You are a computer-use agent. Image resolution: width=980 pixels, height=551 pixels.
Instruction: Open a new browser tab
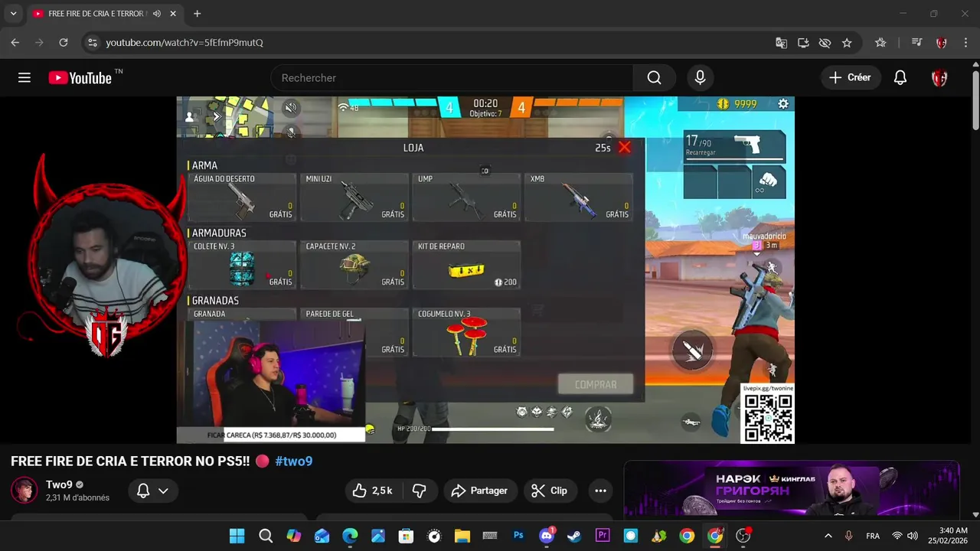click(x=197, y=14)
